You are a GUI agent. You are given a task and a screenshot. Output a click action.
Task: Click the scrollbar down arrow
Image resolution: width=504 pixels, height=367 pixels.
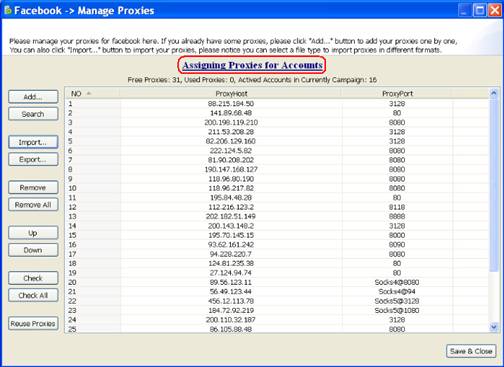(x=494, y=327)
